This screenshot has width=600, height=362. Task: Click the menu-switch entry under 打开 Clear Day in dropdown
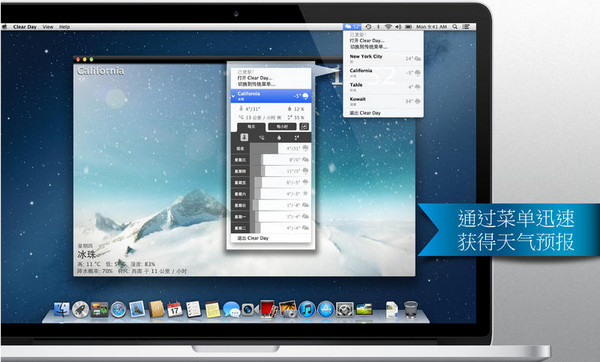tap(368, 47)
